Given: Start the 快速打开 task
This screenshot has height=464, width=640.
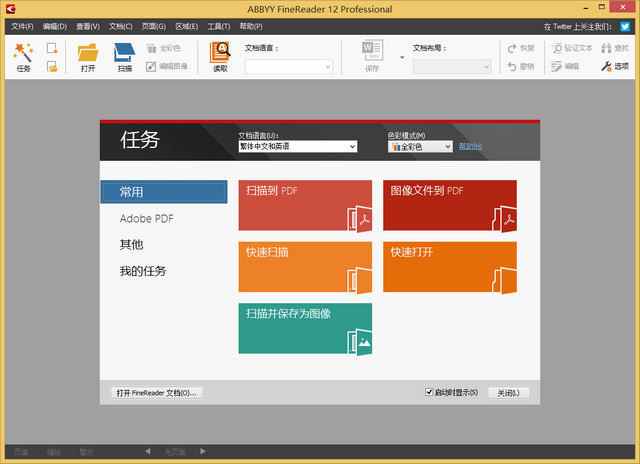Looking at the screenshot, I should click(450, 267).
